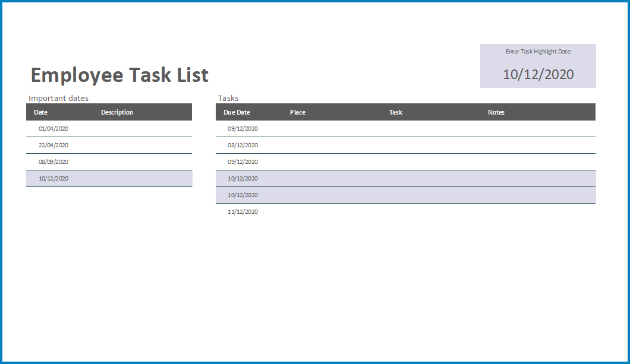This screenshot has width=630, height=364.
Task: Click the Place column header
Action: tap(297, 112)
